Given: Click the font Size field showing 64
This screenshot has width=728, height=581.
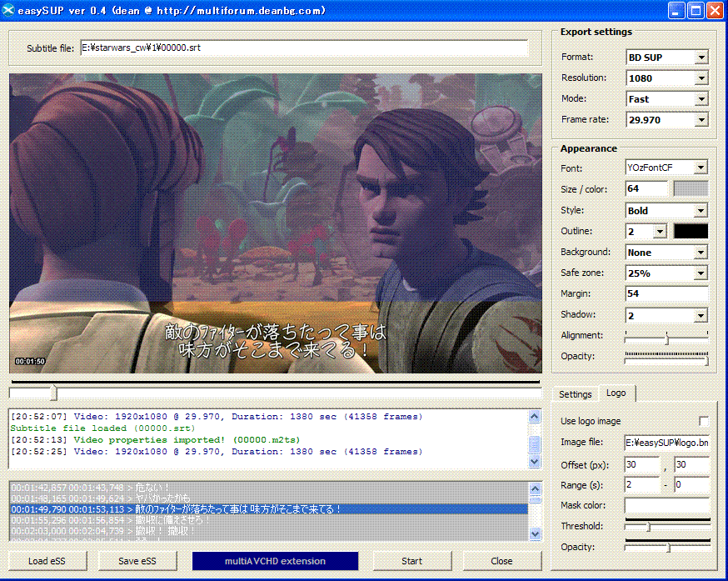Looking at the screenshot, I should pos(646,188).
